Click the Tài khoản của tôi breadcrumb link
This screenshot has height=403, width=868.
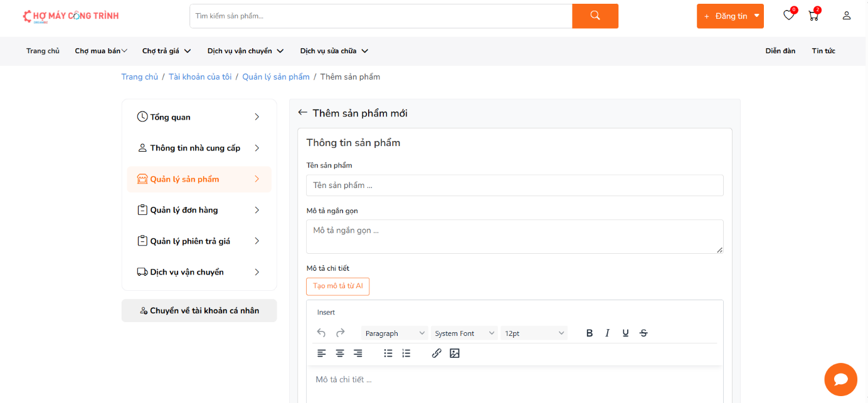coord(200,76)
